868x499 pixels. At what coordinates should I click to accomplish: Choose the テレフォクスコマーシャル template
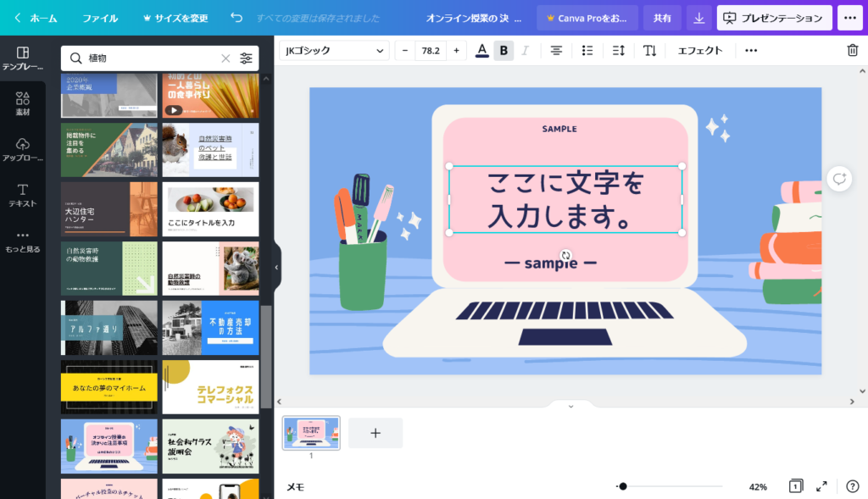pos(210,387)
